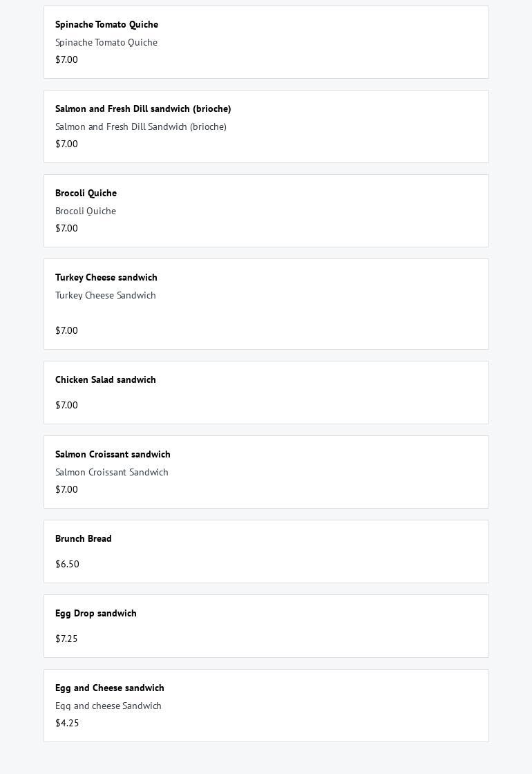Click the Spinache Tomato Quiche $7.00 price
The width and height of the screenshot is (532, 774).
click(66, 59)
